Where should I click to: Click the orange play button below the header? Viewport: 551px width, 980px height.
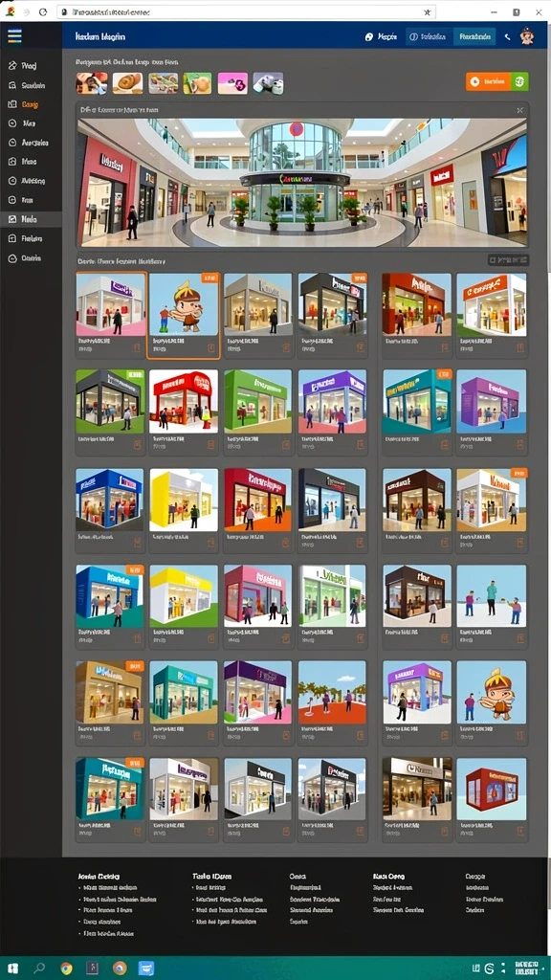[x=488, y=81]
